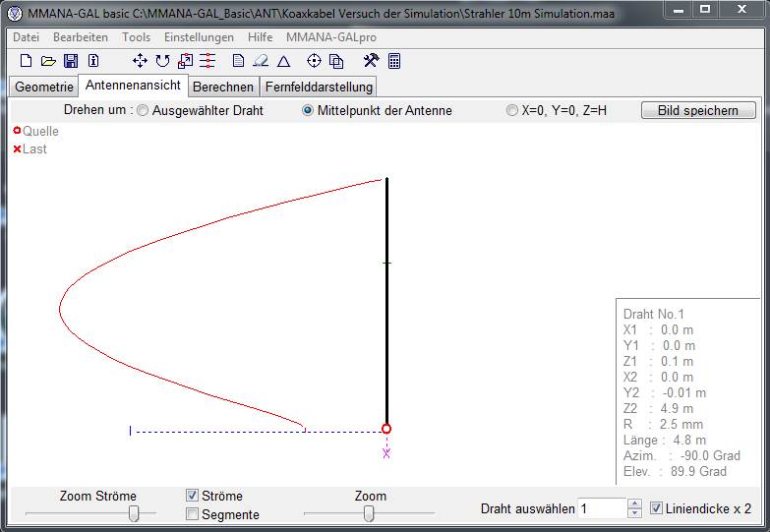
Task: Select Mittelpunkt der Antenne radio button
Action: click(x=308, y=110)
